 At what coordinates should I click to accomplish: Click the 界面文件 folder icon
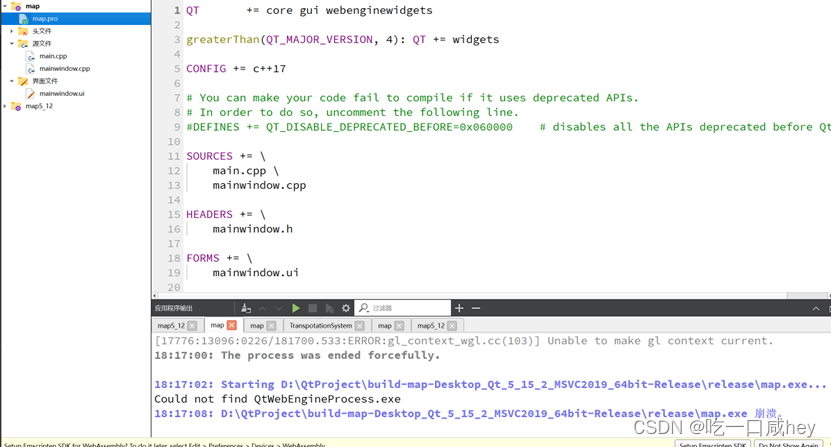pos(23,81)
